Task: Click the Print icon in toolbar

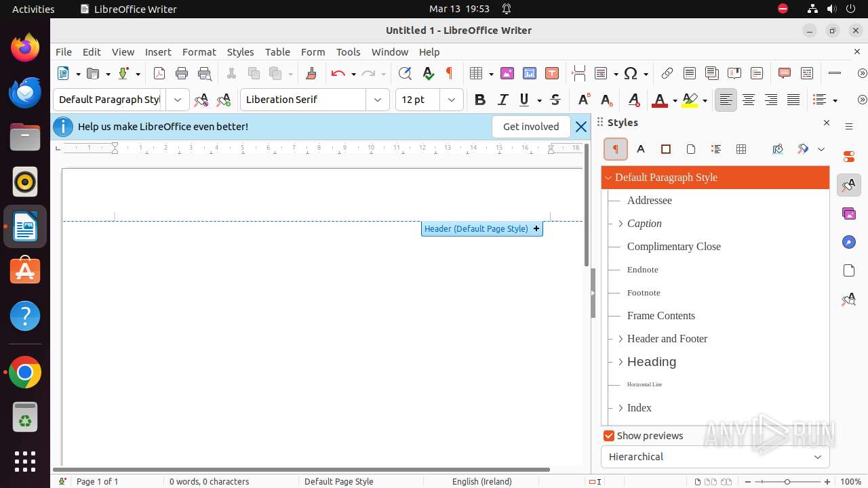Action: pyautogui.click(x=182, y=73)
